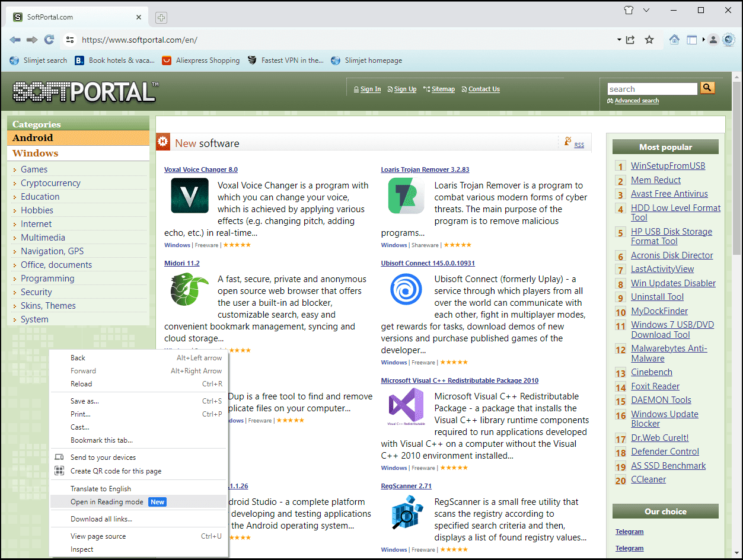Click the share page icon in the address bar
Image resolution: width=743 pixels, height=560 pixels.
[x=630, y=40]
